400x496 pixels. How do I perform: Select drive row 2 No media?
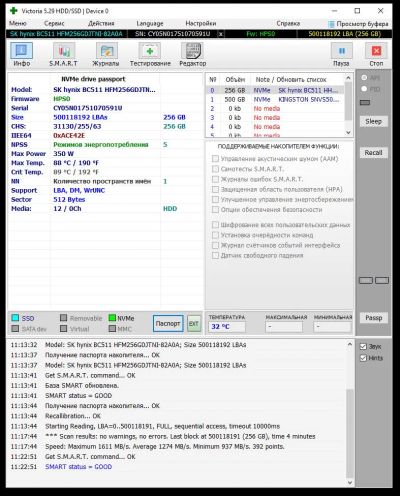(275, 109)
